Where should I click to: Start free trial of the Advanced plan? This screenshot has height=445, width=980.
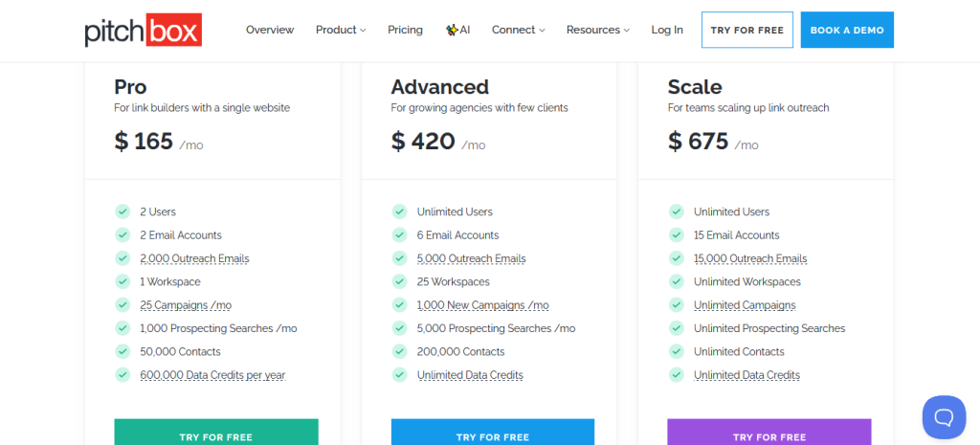[x=493, y=432]
